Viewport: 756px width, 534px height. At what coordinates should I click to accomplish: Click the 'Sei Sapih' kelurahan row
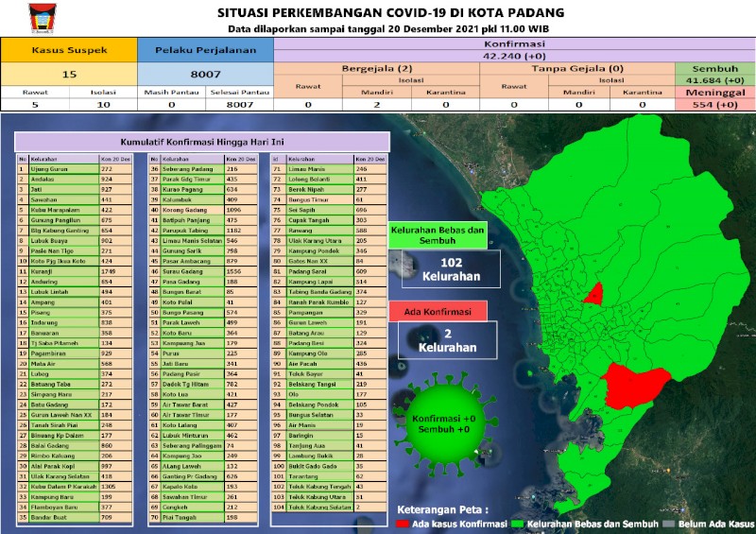(329, 211)
